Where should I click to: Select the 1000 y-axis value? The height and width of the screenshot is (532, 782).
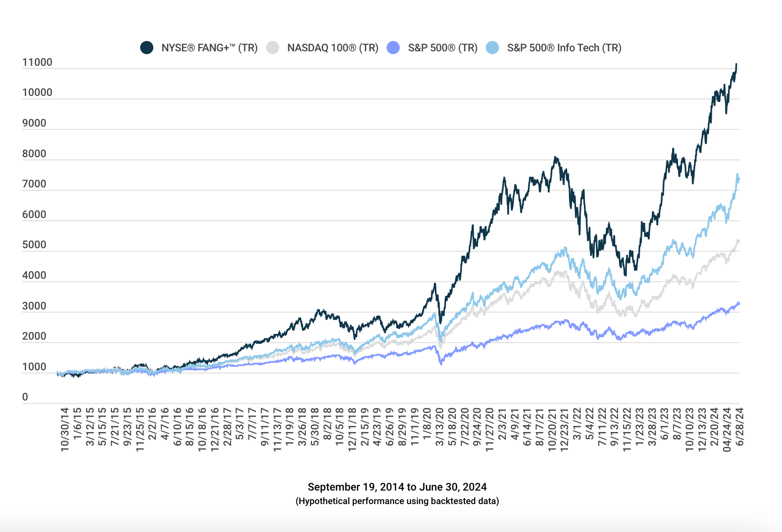click(34, 367)
